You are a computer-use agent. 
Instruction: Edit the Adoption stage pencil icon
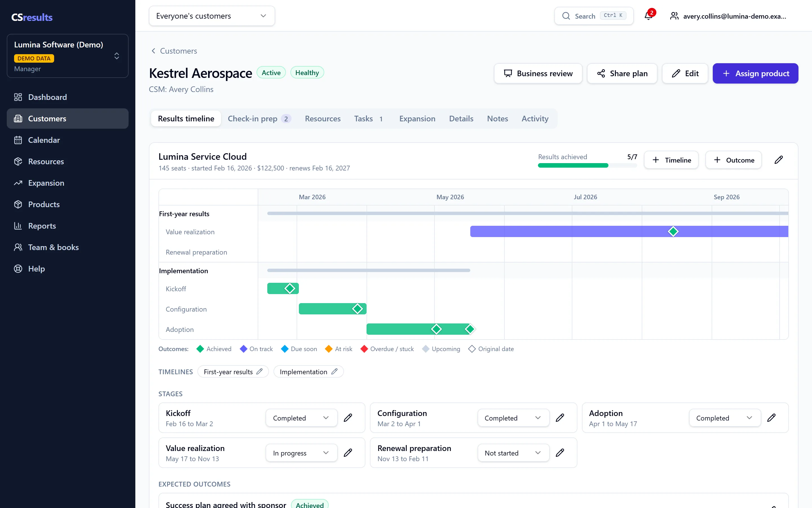(x=771, y=418)
